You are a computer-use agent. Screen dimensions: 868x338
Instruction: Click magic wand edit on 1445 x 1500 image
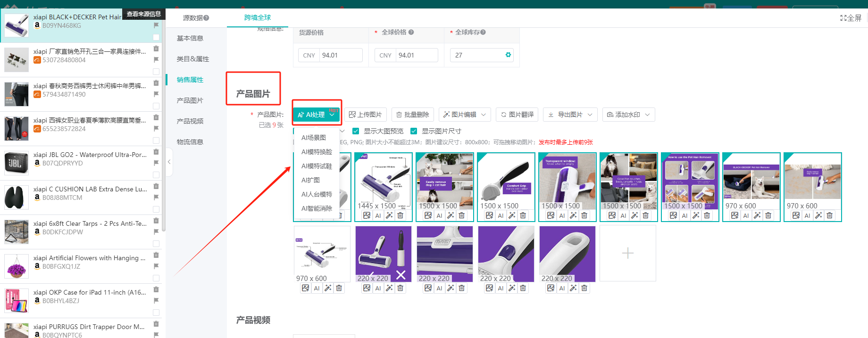pos(389,215)
